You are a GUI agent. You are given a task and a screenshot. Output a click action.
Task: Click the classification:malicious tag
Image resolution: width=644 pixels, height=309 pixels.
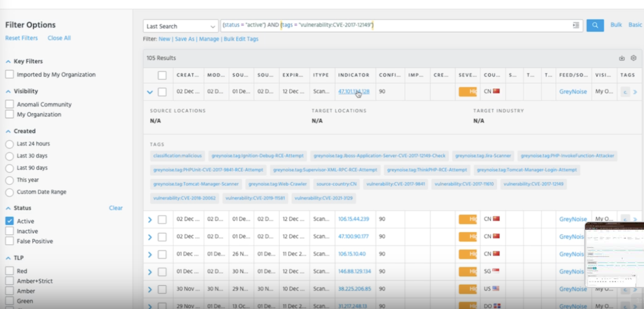(x=177, y=156)
